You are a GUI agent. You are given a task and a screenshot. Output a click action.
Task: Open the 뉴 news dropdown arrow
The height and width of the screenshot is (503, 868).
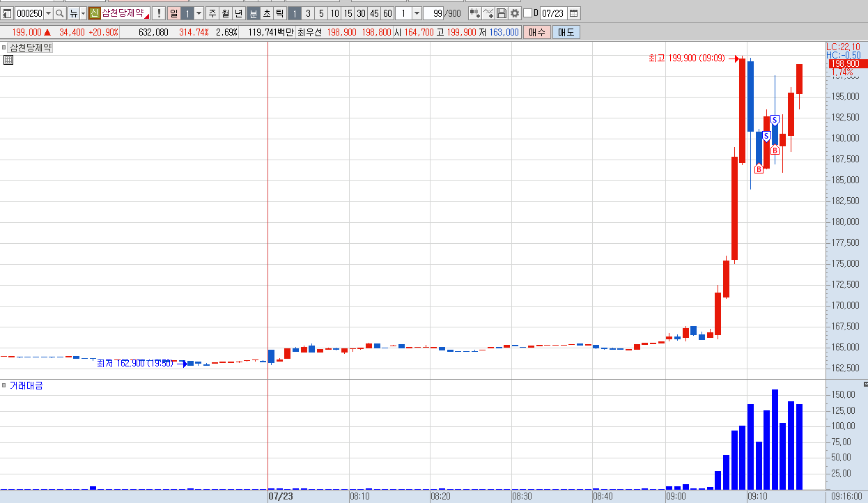pos(84,13)
